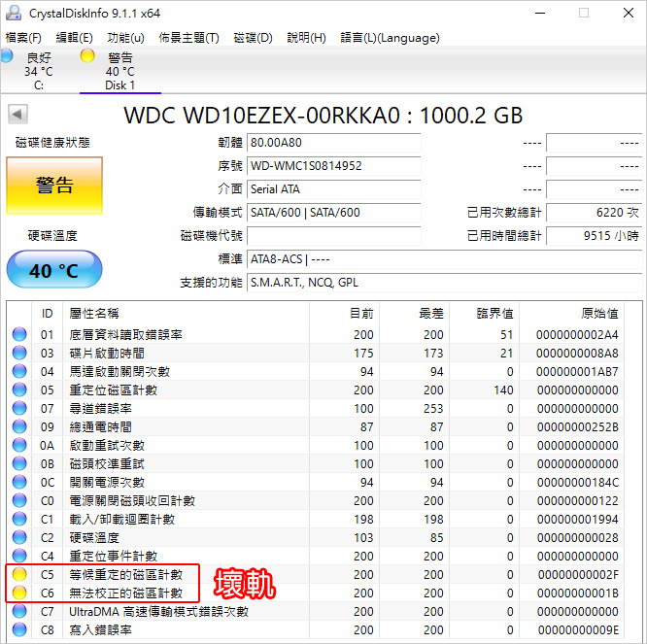Viewport: 647px width, 644px height.
Task: Open the 佈景主題(T) menu
Action: tap(189, 38)
